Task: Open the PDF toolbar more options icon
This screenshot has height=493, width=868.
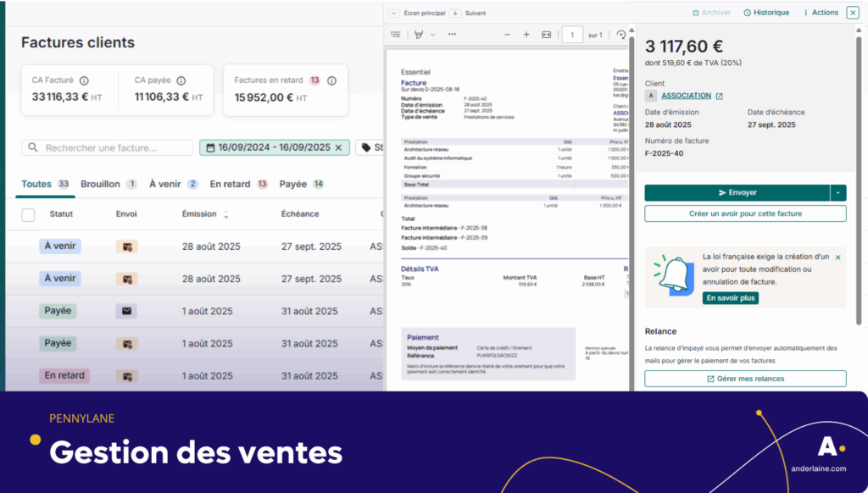Action: [452, 35]
